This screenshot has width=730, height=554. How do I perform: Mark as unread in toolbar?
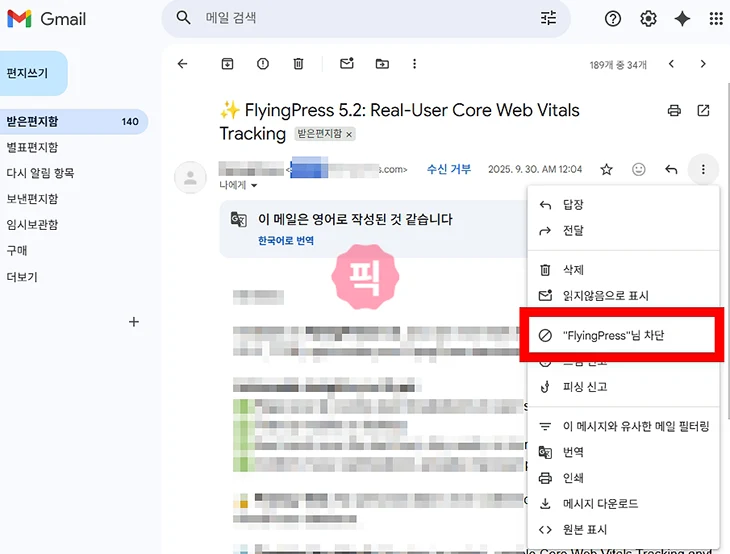347,63
